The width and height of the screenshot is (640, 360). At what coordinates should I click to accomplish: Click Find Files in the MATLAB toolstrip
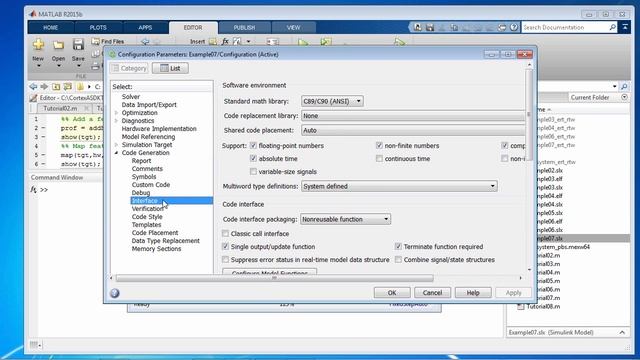(108, 41)
